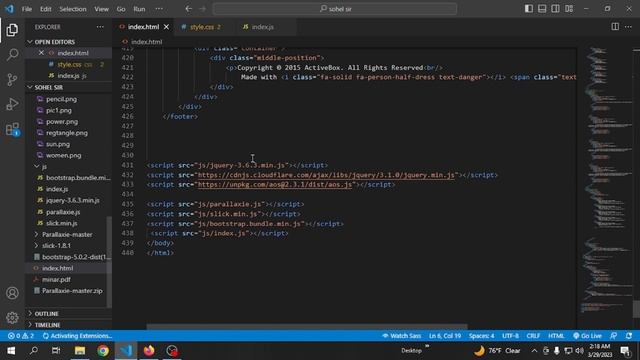
Task: Change language mode HTML
Action: 556,336
